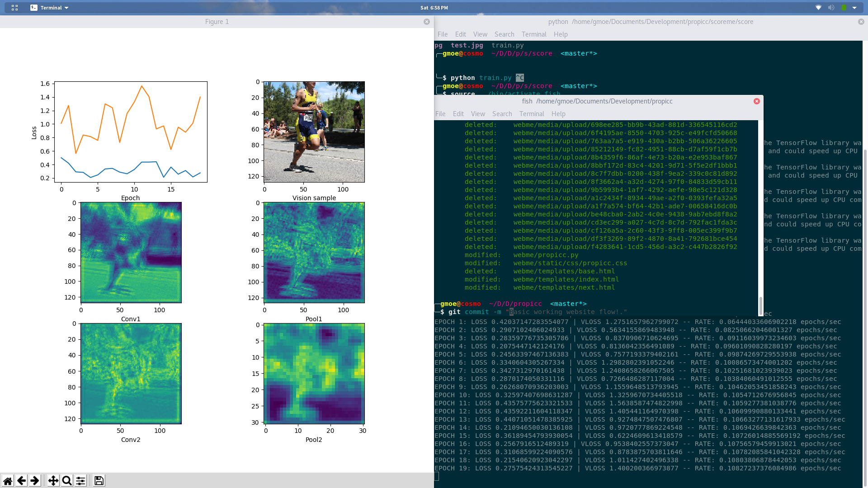Viewport: 868px width, 488px height.
Task: Open the Configure subplots sliders icon
Action: pyautogui.click(x=80, y=481)
